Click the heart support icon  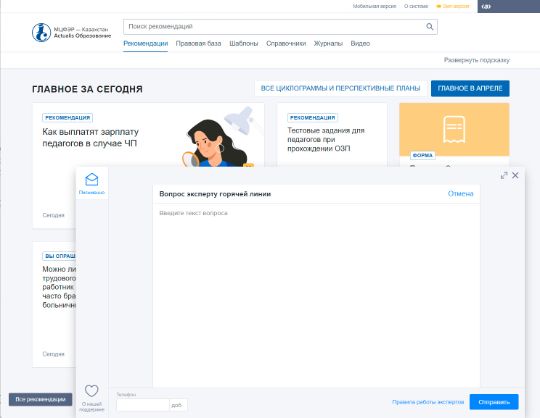[x=92, y=391]
